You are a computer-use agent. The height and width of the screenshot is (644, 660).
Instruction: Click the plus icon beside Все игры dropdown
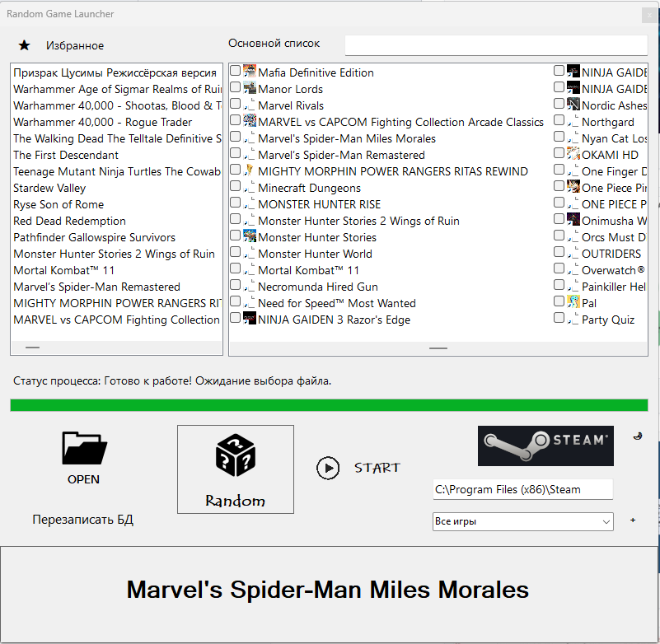633,520
